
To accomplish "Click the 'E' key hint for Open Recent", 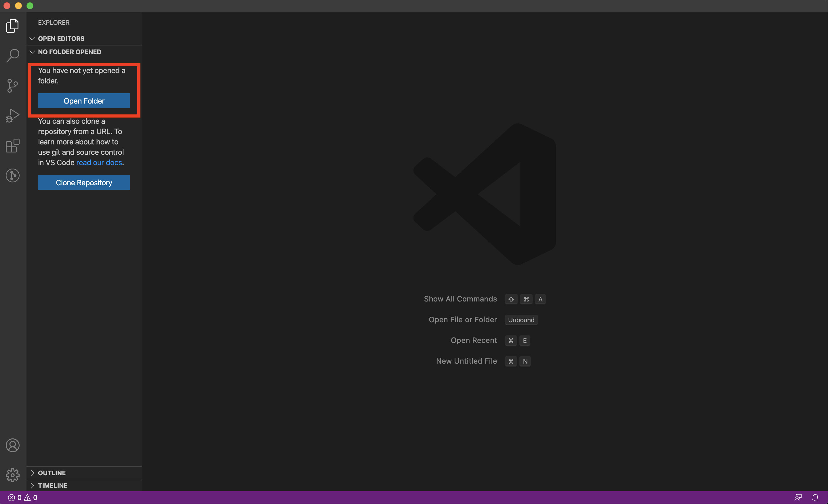I will [x=525, y=341].
